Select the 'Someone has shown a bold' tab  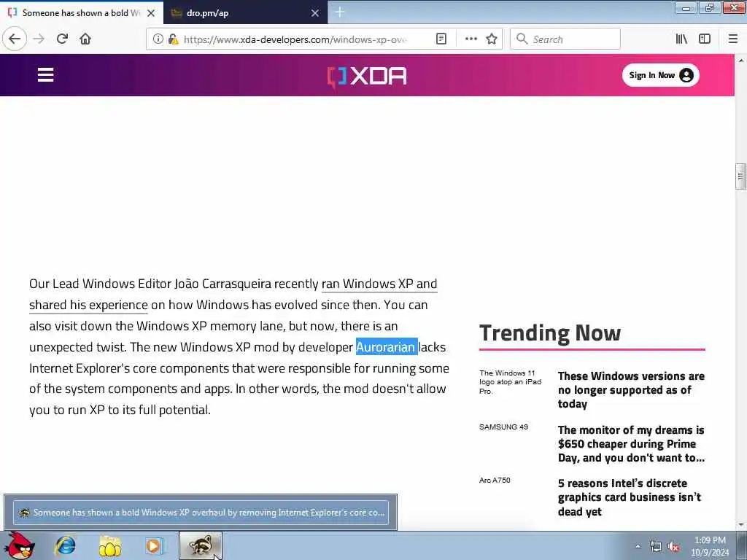point(82,13)
